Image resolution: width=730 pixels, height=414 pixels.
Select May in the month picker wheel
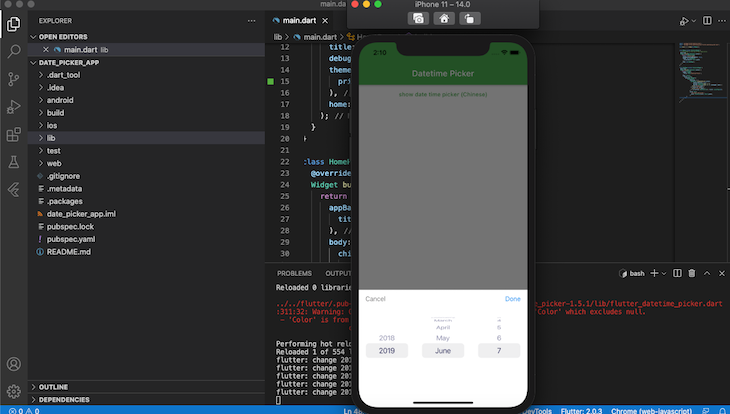[x=443, y=338]
